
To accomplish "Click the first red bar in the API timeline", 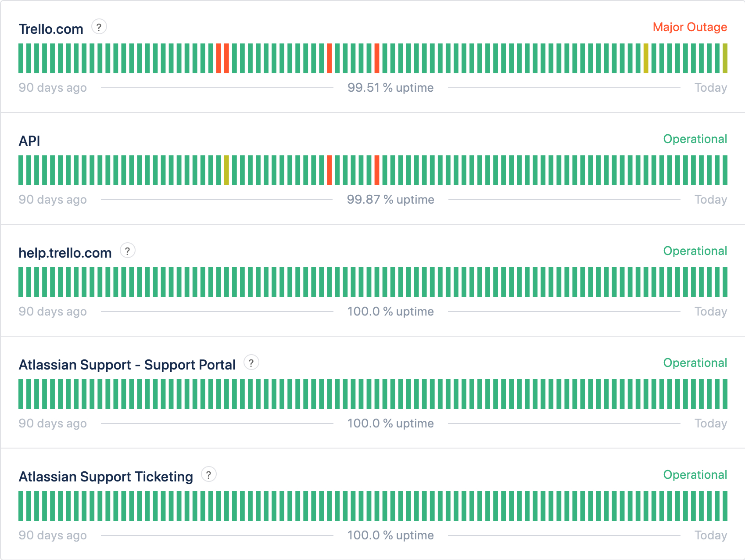I will tap(330, 170).
